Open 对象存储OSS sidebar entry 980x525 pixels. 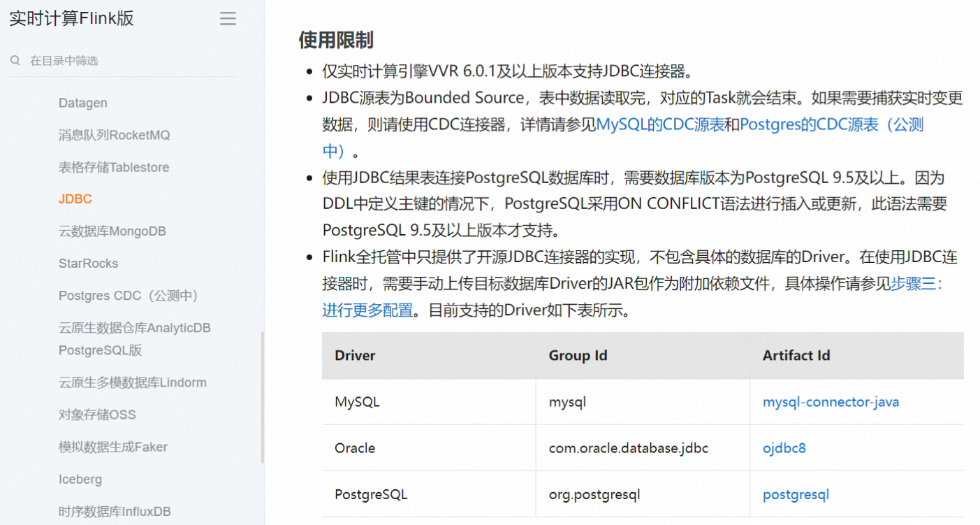point(97,415)
